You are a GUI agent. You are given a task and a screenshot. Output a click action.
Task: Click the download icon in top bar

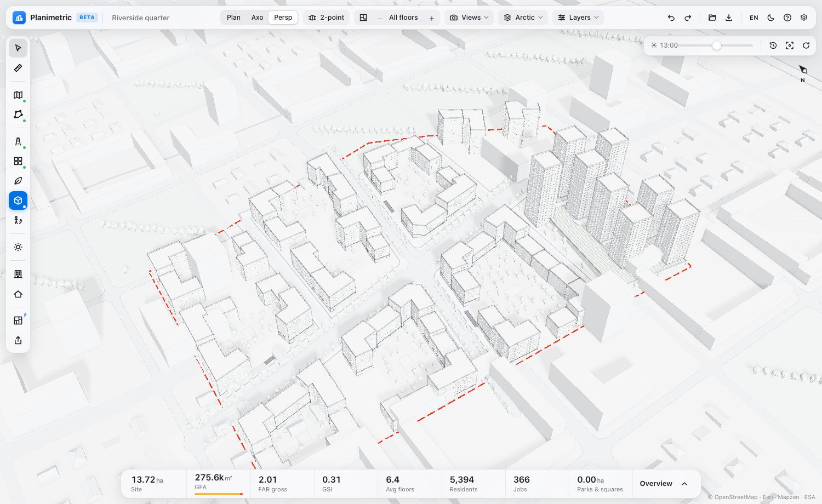(729, 18)
